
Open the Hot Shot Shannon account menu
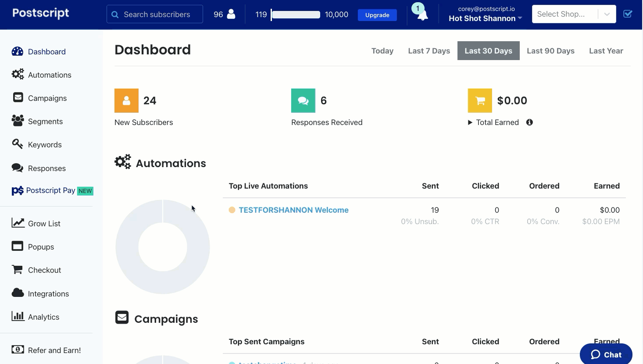pos(485,18)
